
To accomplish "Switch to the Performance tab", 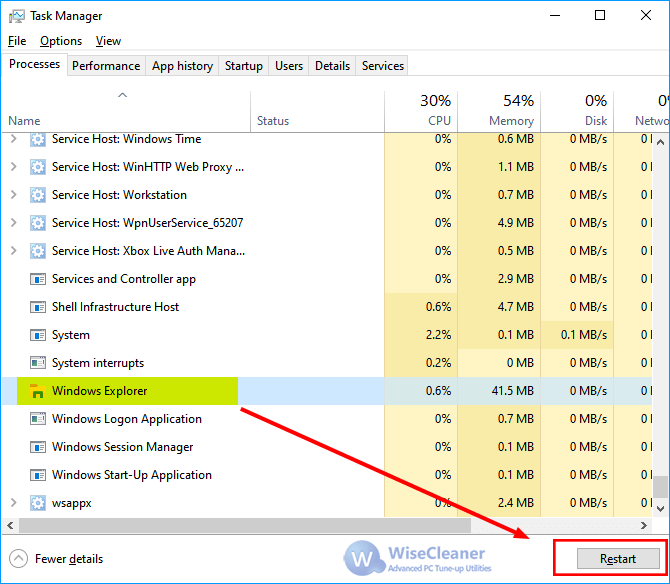I will (106, 66).
